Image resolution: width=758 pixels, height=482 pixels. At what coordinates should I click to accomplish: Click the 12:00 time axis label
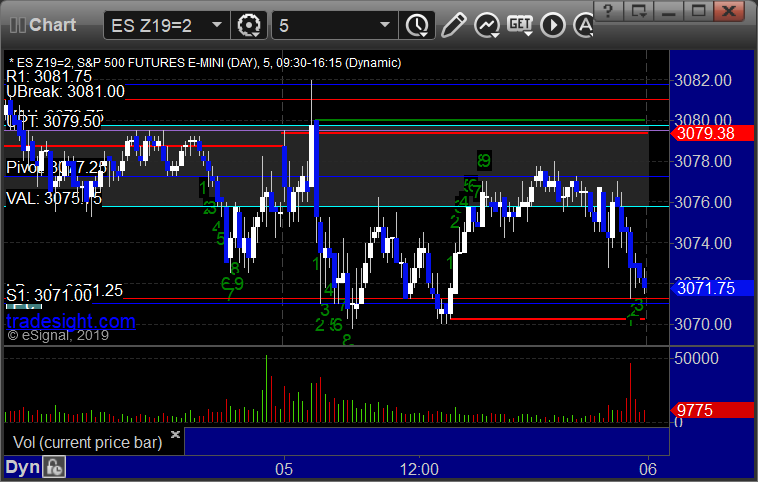[419, 469]
